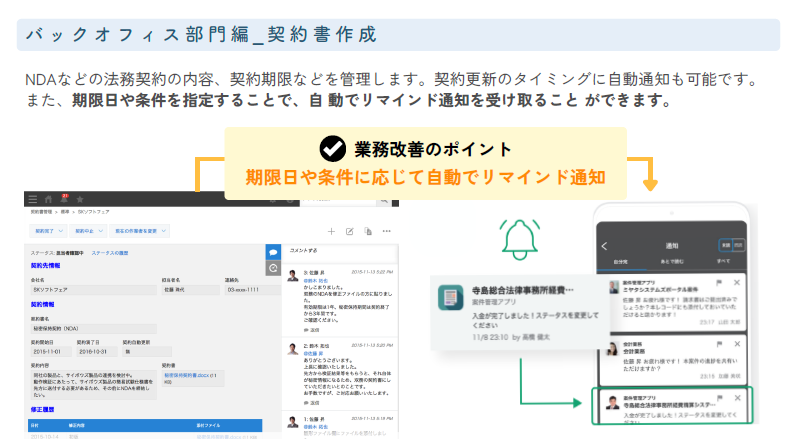Click the 会社名 field showing SKソフトフェア
This screenshot has width=791, height=439.
93,290
